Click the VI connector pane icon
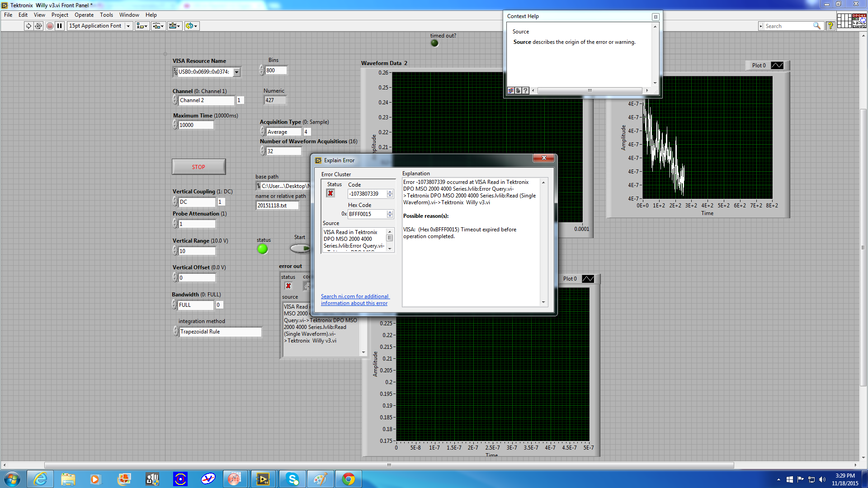 point(844,21)
